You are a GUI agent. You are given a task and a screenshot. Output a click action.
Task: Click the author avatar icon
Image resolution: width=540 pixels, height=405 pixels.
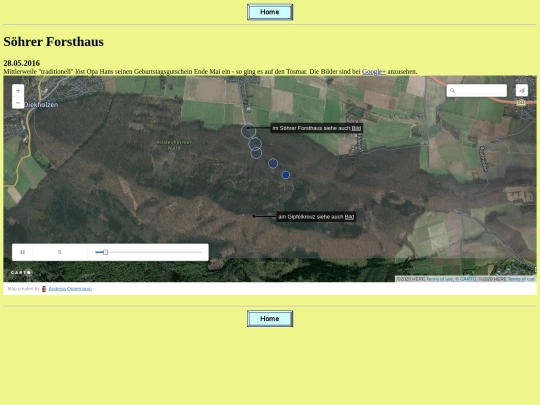pos(44,289)
